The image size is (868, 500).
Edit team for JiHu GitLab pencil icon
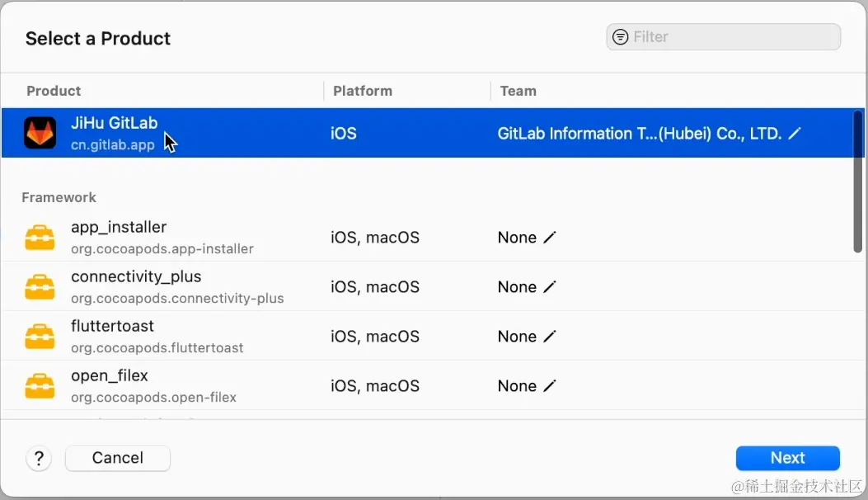click(795, 134)
